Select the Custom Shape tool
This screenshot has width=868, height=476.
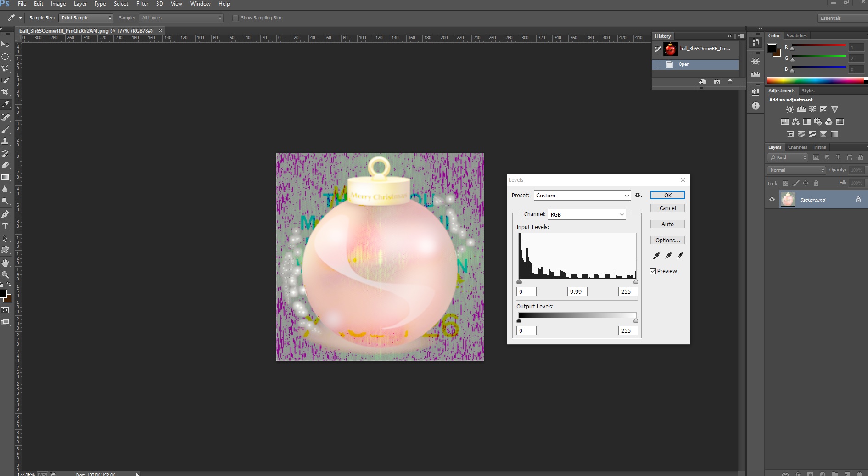point(6,250)
